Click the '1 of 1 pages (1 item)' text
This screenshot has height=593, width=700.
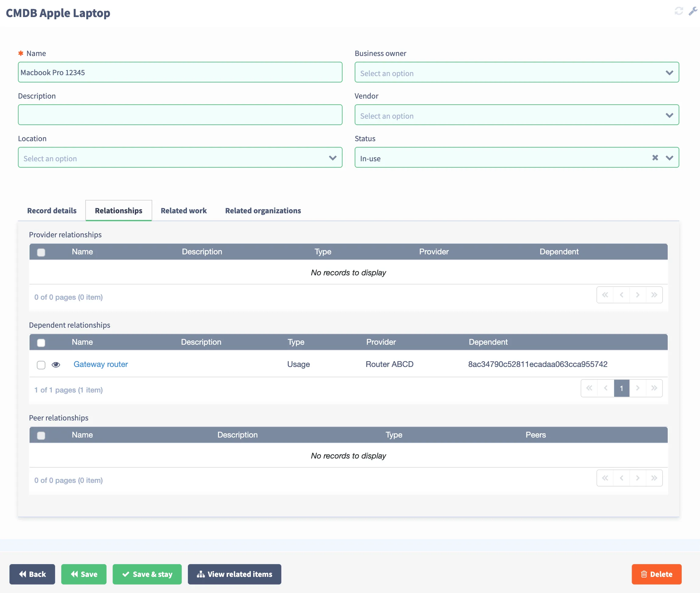point(68,390)
